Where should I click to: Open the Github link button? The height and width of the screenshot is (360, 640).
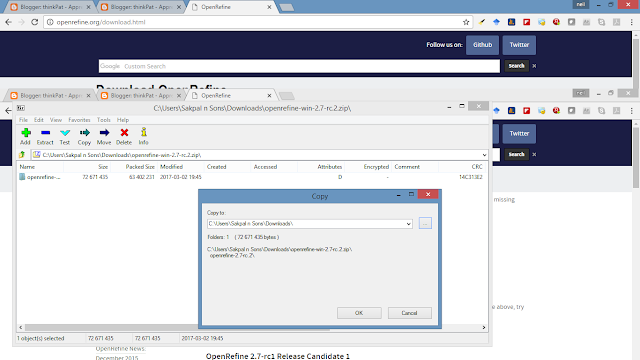pos(482,45)
